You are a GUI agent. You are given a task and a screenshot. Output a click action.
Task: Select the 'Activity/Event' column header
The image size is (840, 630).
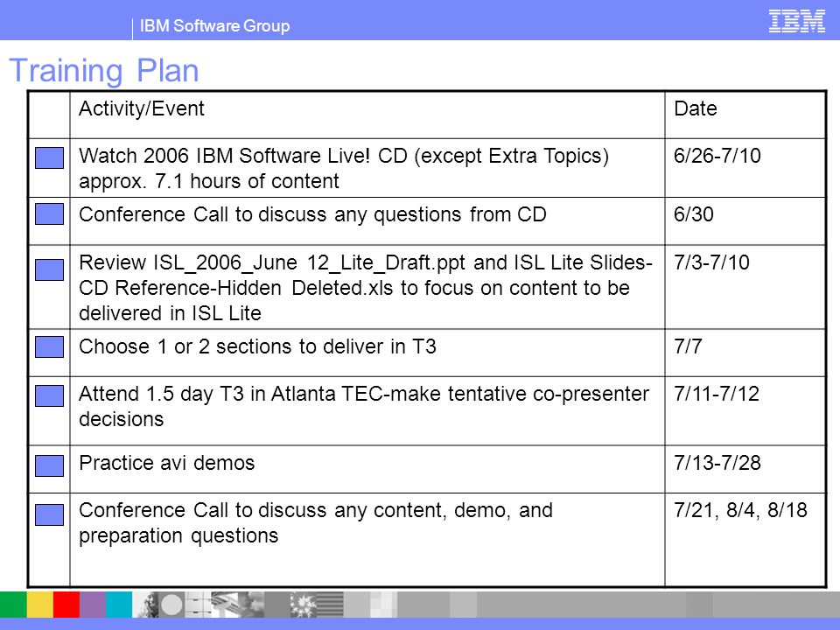point(142,108)
